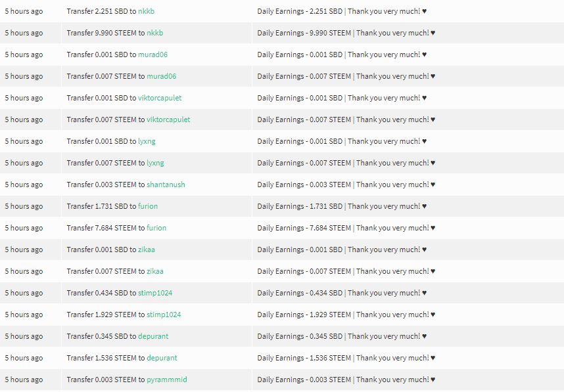Click 'Transfer 1.536 STEEM to' text
This screenshot has height=392, width=564.
pyautogui.click(x=106, y=358)
